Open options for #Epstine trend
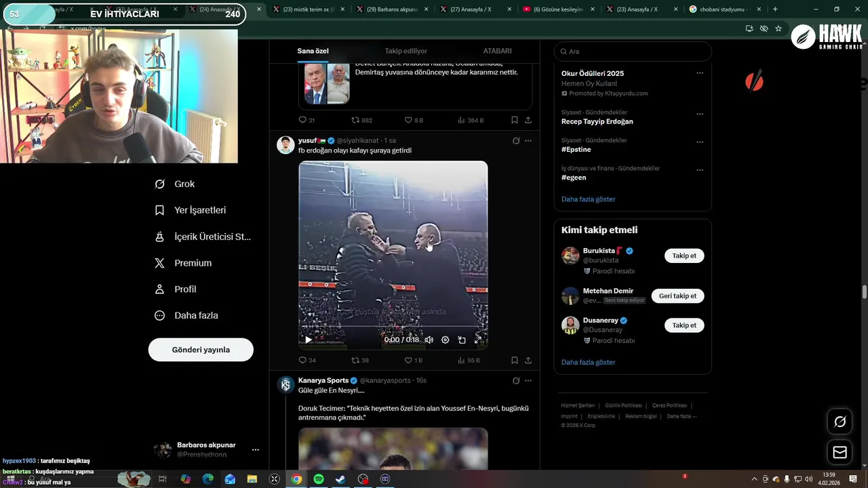868x488 pixels. pos(700,142)
